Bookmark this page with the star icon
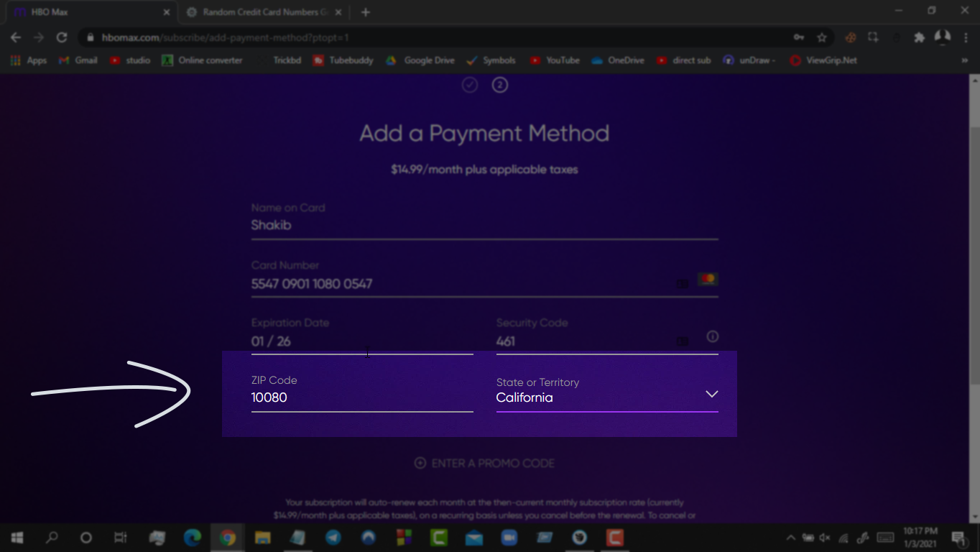The width and height of the screenshot is (980, 552). point(822,37)
